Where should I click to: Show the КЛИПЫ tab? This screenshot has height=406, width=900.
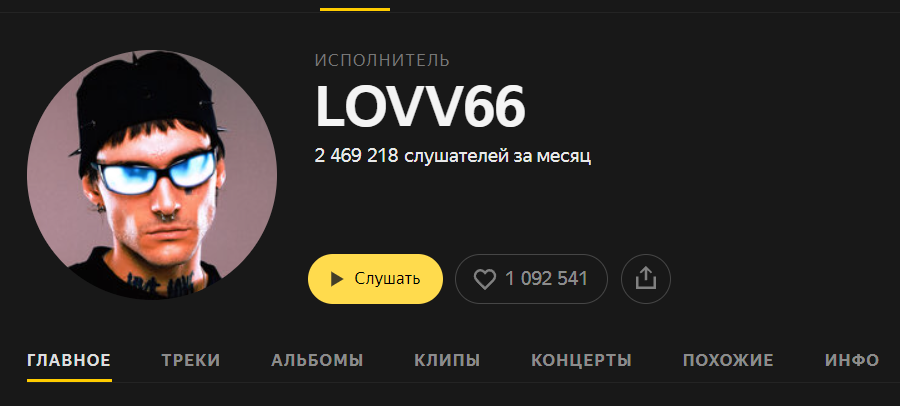447,361
